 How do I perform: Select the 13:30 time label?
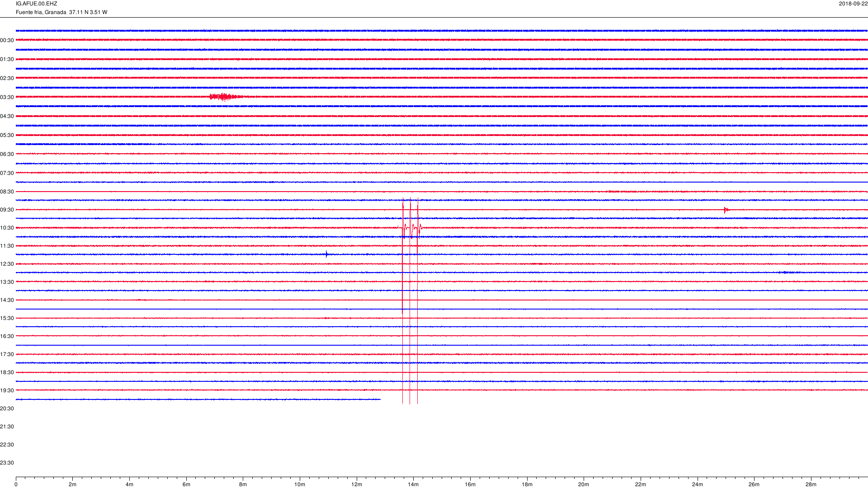tap(7, 282)
